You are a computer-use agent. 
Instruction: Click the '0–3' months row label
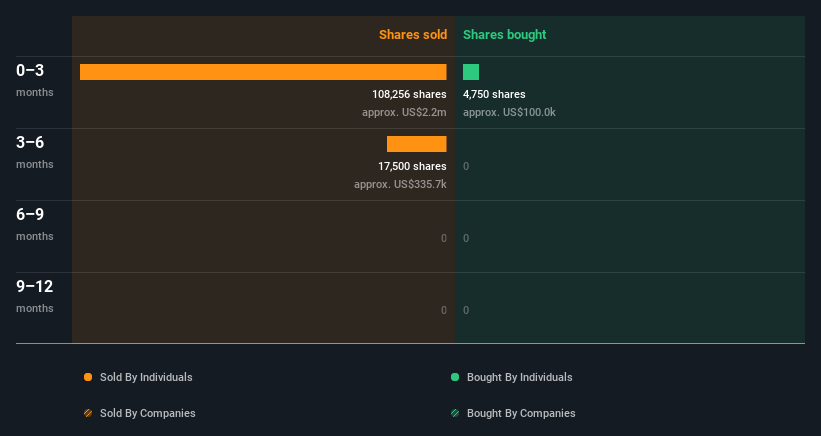[x=30, y=70]
